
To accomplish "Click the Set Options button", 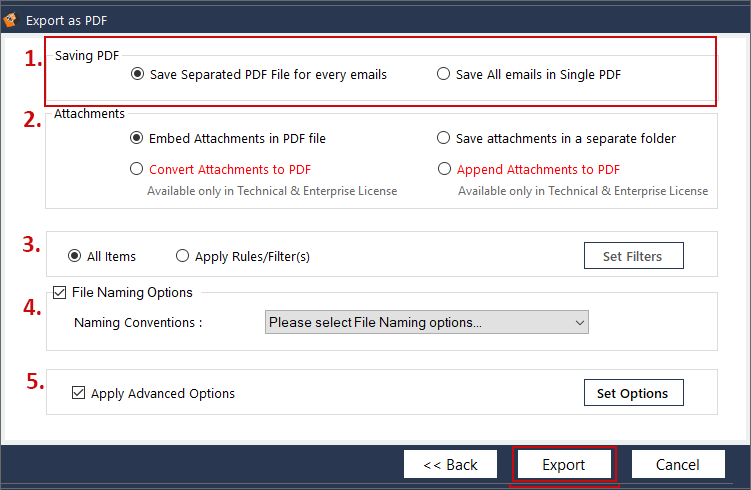I will pos(632,393).
